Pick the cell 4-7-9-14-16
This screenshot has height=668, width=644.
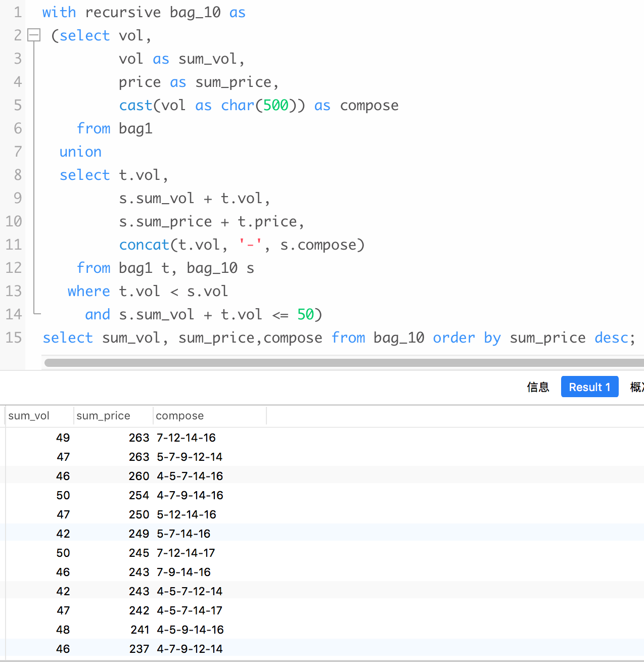coord(190,495)
